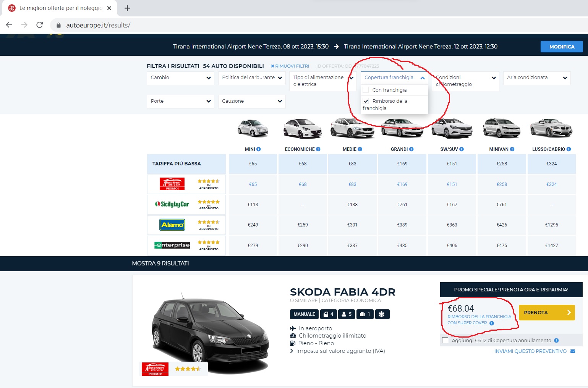
Task: Open the Cauzione filter dropdown
Action: [252, 101]
